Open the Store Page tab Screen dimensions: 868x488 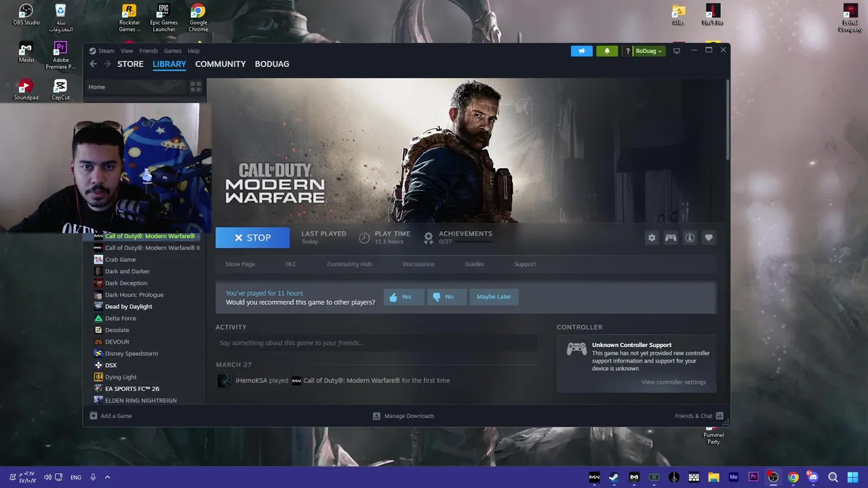tap(240, 264)
